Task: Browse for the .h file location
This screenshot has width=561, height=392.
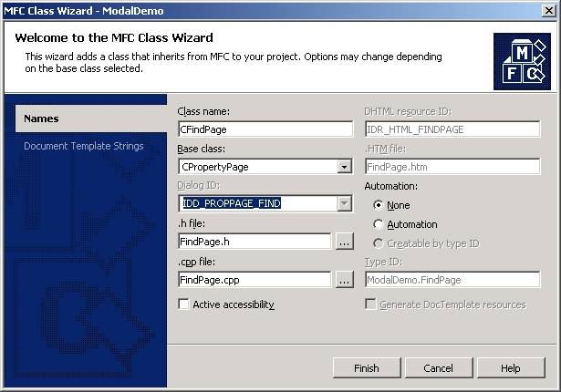Action: (x=345, y=242)
